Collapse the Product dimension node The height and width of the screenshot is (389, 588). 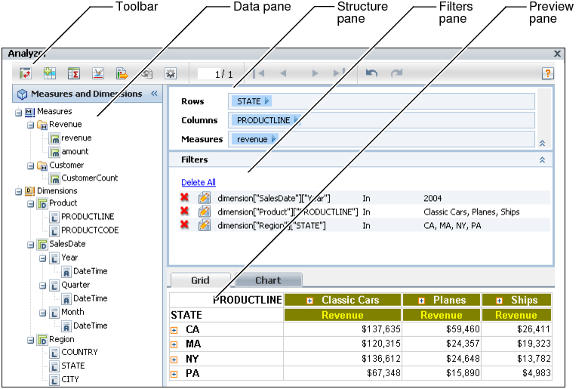pos(30,204)
